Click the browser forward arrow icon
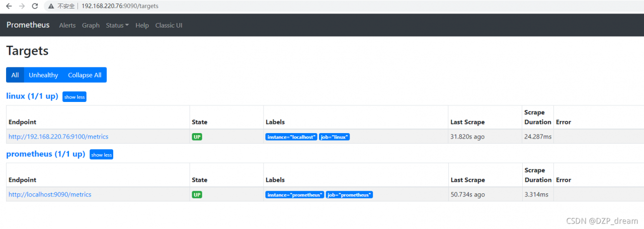Viewport: 644px width, 229px height. click(x=22, y=6)
